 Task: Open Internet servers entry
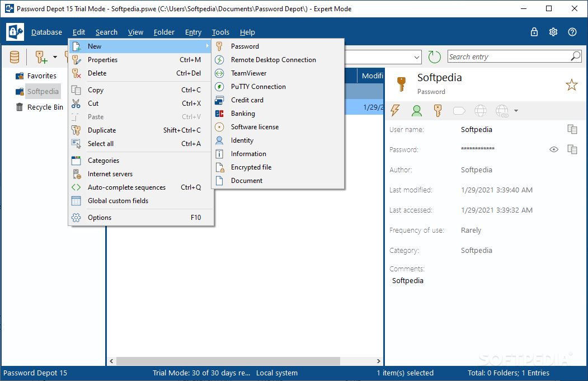140,174
